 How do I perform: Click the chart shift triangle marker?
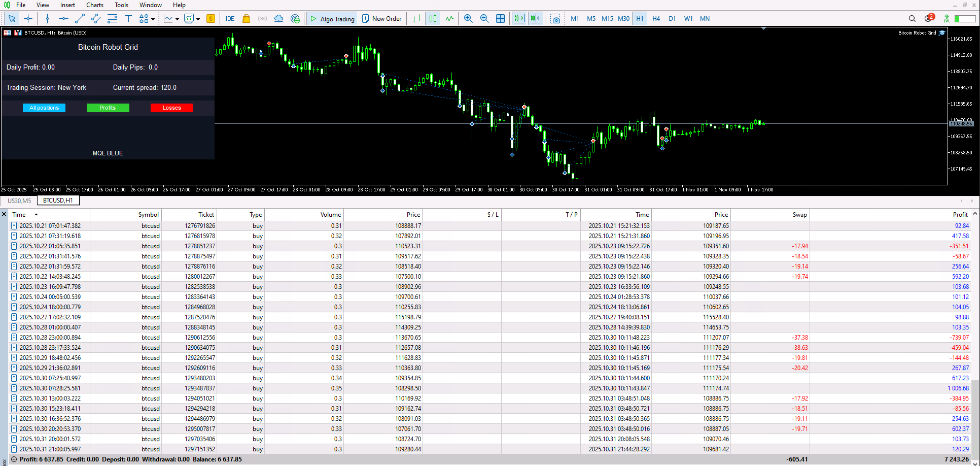tap(763, 29)
